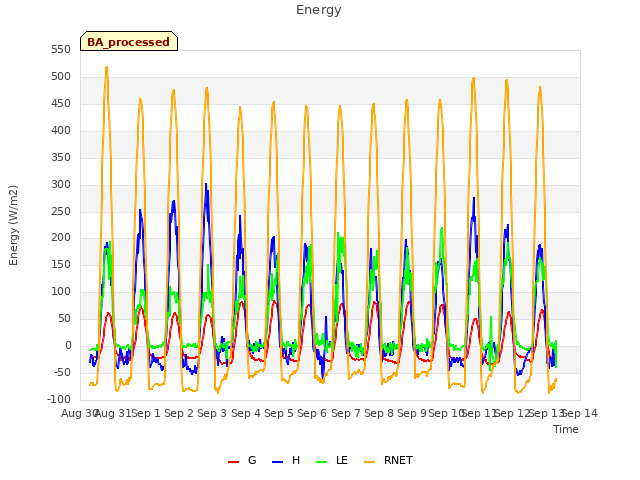Click the Energy chart title
Screen dimensions: 640x480
(x=319, y=10)
